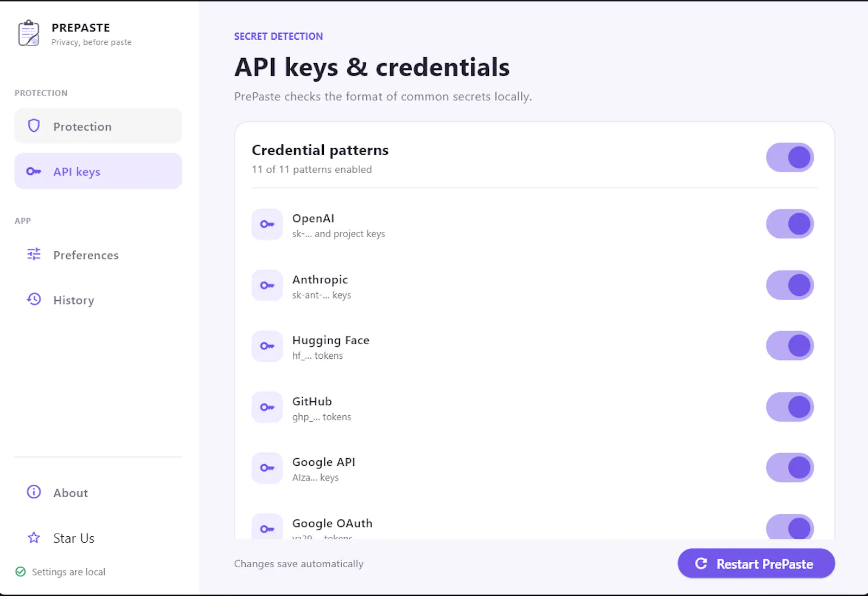868x596 pixels.
Task: Toggle all Credential patterns master switch
Action: (x=790, y=157)
